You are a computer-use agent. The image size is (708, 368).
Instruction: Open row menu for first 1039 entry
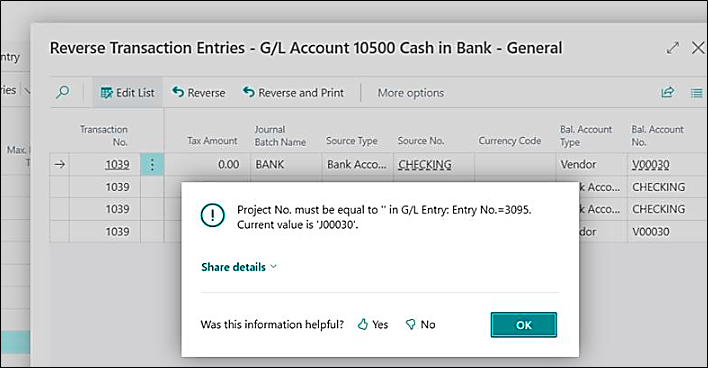pyautogui.click(x=152, y=164)
